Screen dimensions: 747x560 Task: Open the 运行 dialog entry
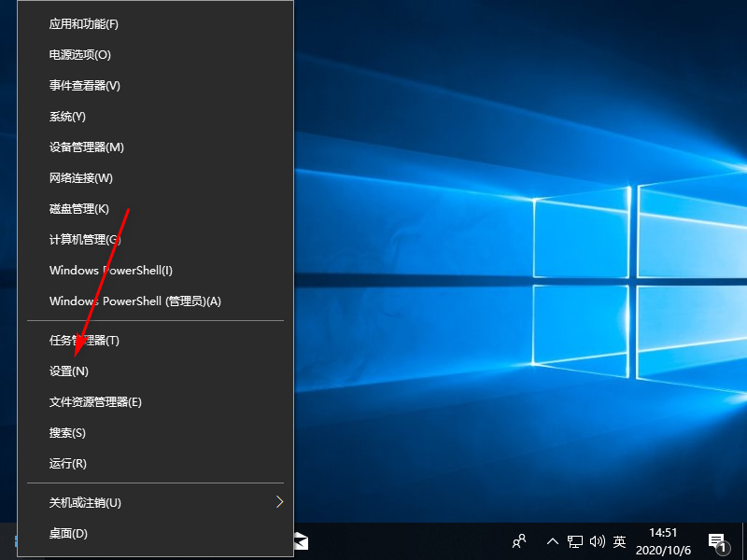pyautogui.click(x=65, y=463)
